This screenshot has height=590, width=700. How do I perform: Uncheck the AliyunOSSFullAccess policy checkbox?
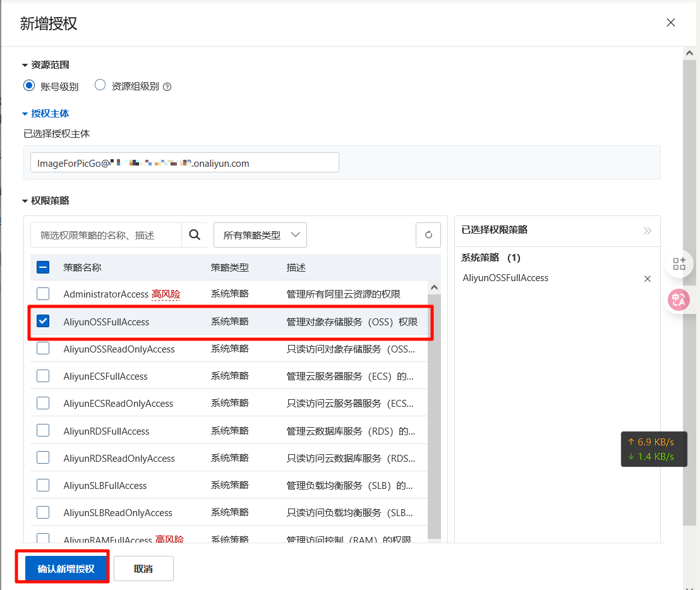[43, 321]
